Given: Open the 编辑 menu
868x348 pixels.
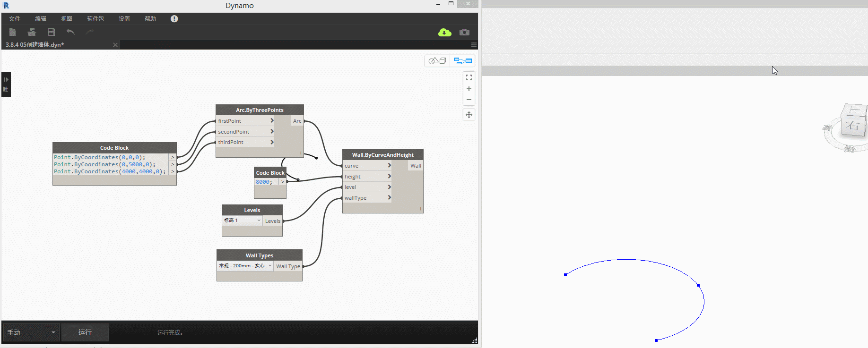Looking at the screenshot, I should pyautogui.click(x=41, y=19).
